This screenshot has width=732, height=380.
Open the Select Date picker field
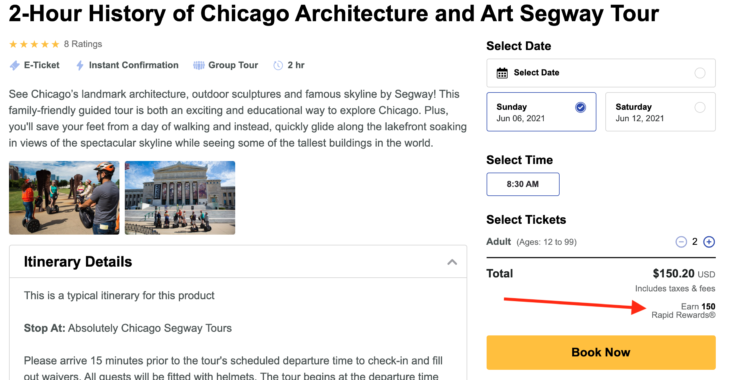click(601, 73)
